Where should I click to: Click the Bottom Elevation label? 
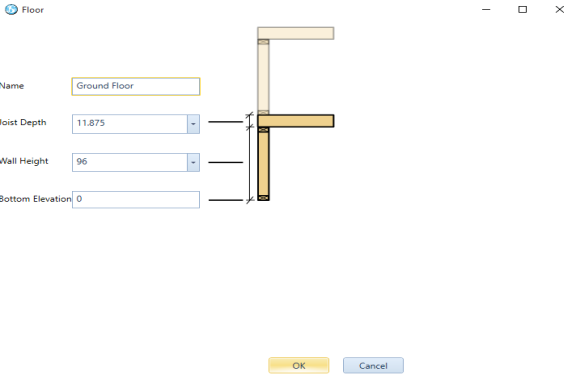pos(35,199)
